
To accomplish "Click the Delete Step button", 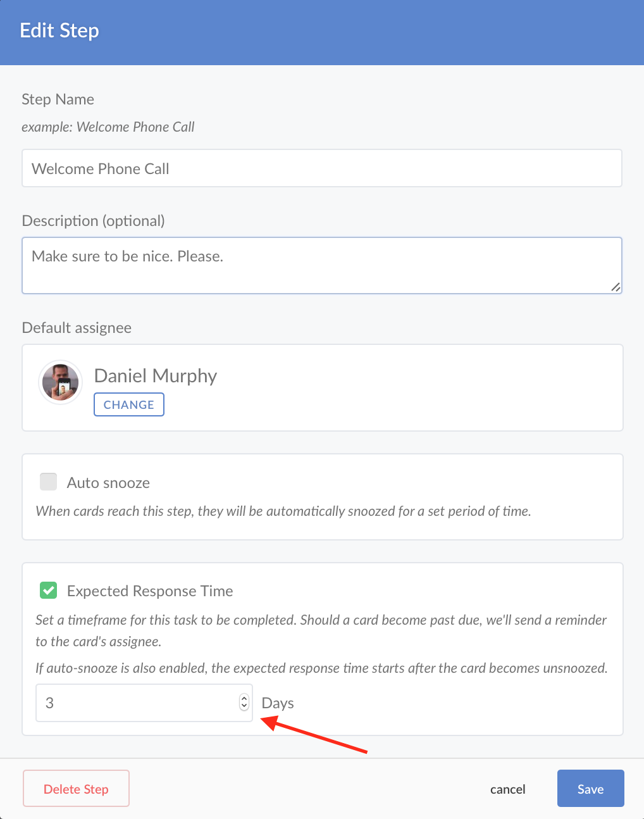I will coord(76,789).
